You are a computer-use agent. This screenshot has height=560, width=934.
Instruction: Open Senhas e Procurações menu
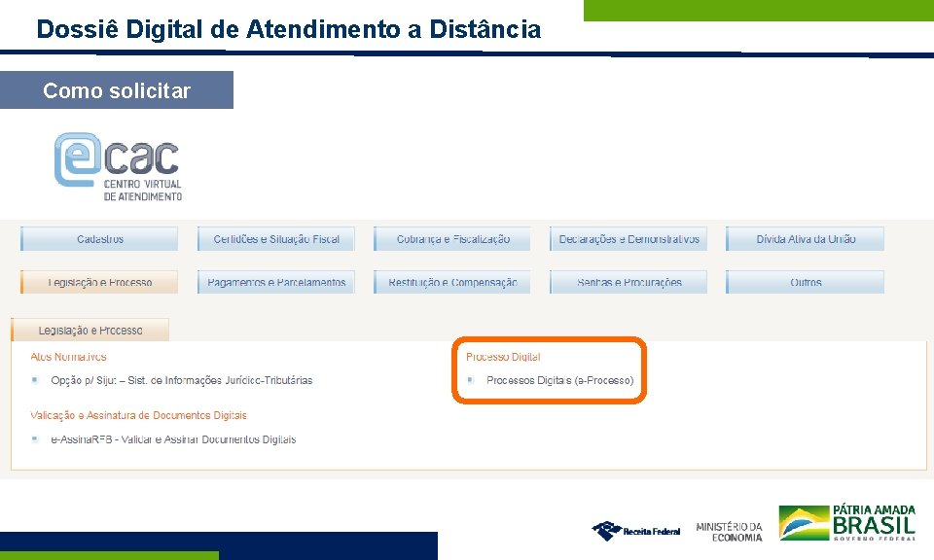click(629, 282)
